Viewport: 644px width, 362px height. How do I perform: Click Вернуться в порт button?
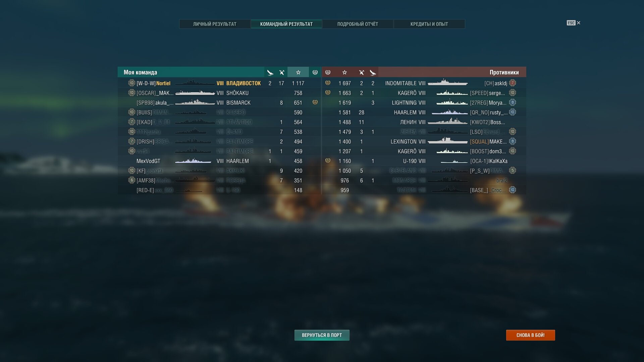(322, 335)
